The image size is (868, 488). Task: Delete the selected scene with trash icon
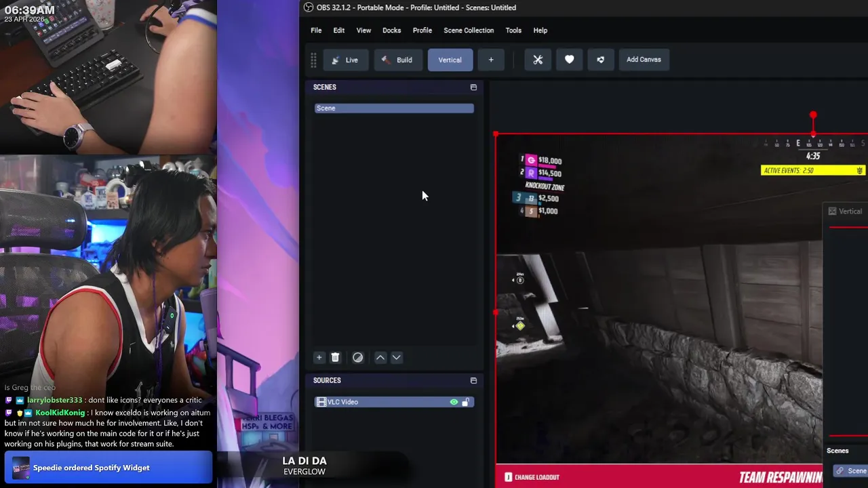click(335, 357)
